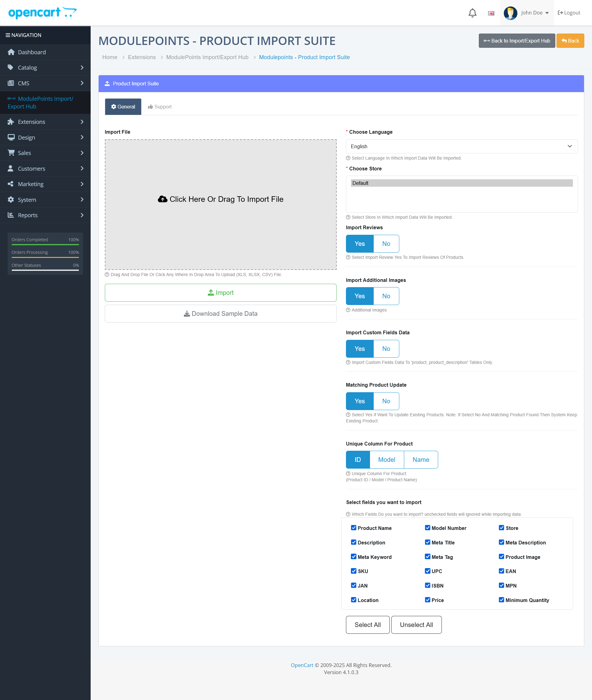Click John Doe's avatar picture
The width and height of the screenshot is (592, 700).
click(510, 13)
